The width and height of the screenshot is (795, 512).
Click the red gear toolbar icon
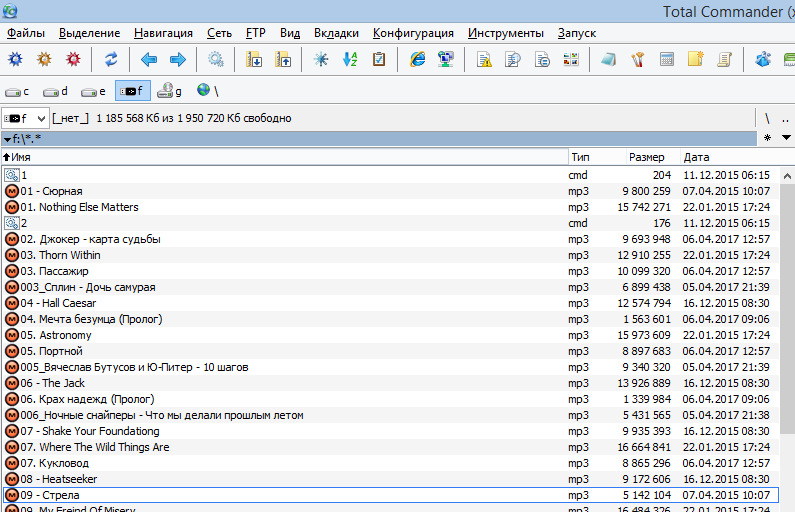tap(74, 59)
